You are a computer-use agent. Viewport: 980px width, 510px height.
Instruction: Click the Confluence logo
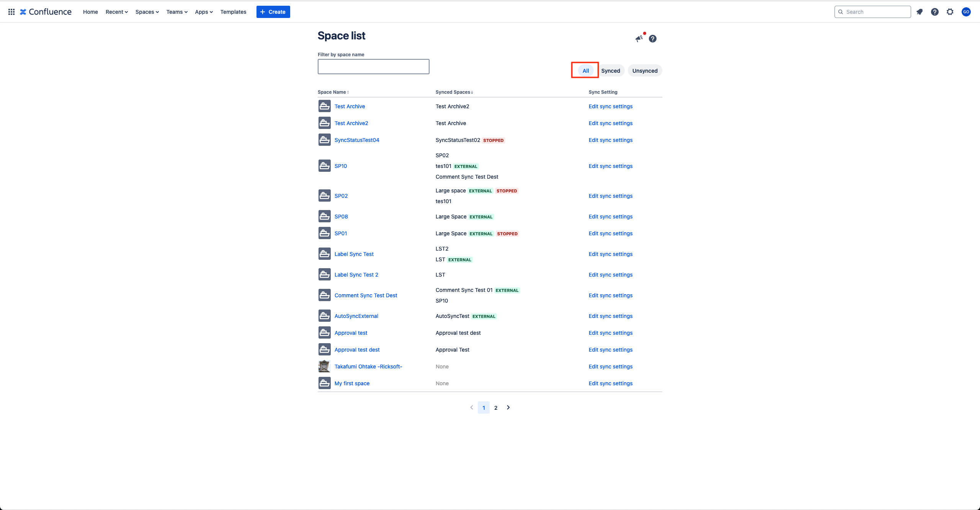46,12
